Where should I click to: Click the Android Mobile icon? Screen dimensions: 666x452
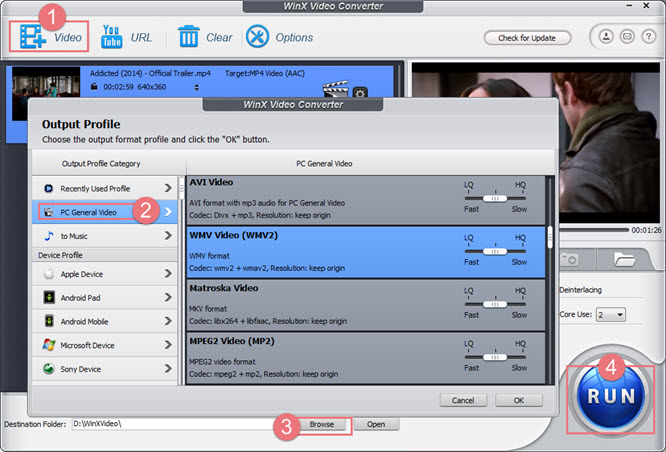pos(49,321)
